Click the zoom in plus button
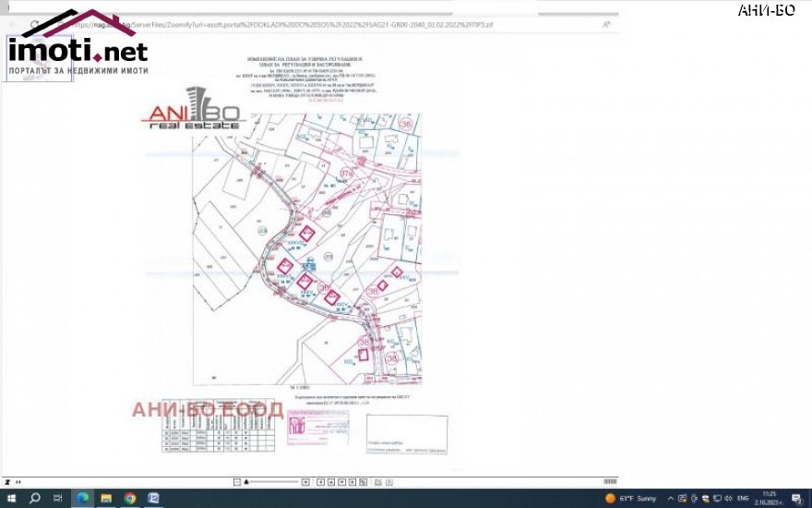Image resolution: width=812 pixels, height=508 pixels. [305, 482]
